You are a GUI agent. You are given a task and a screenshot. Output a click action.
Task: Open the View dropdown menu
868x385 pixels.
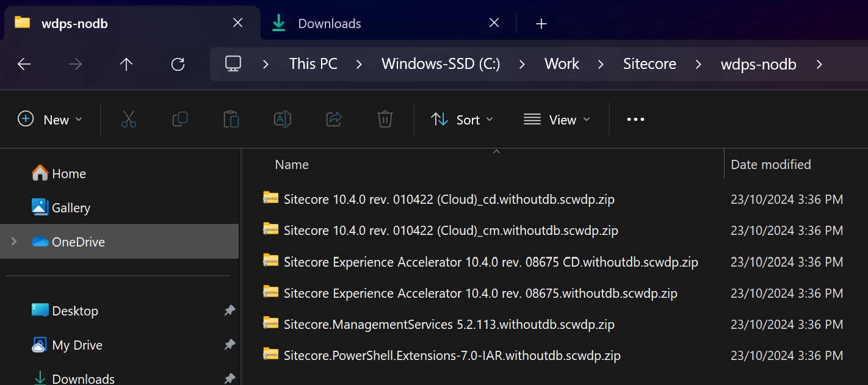[x=557, y=120]
